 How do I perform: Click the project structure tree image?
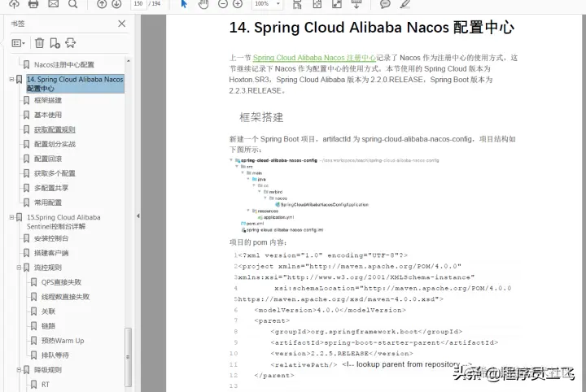(335, 196)
